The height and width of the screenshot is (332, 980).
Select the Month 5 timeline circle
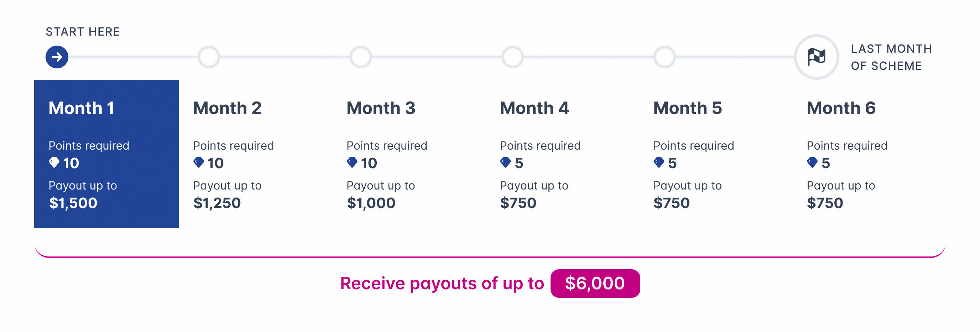point(664,57)
